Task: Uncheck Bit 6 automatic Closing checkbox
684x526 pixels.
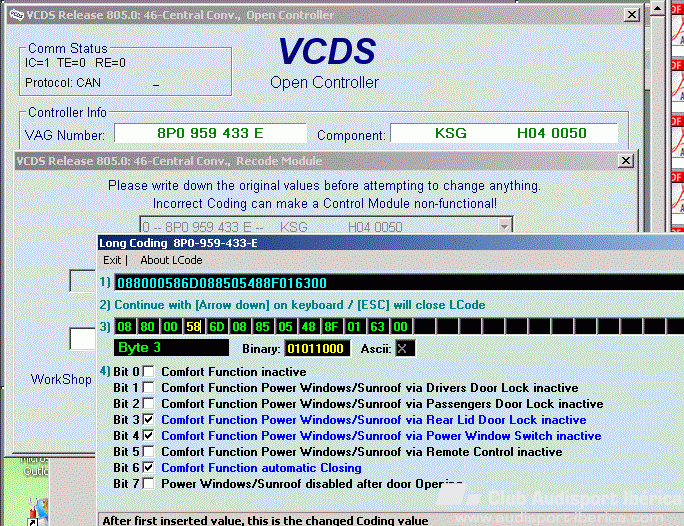Action: pos(149,468)
